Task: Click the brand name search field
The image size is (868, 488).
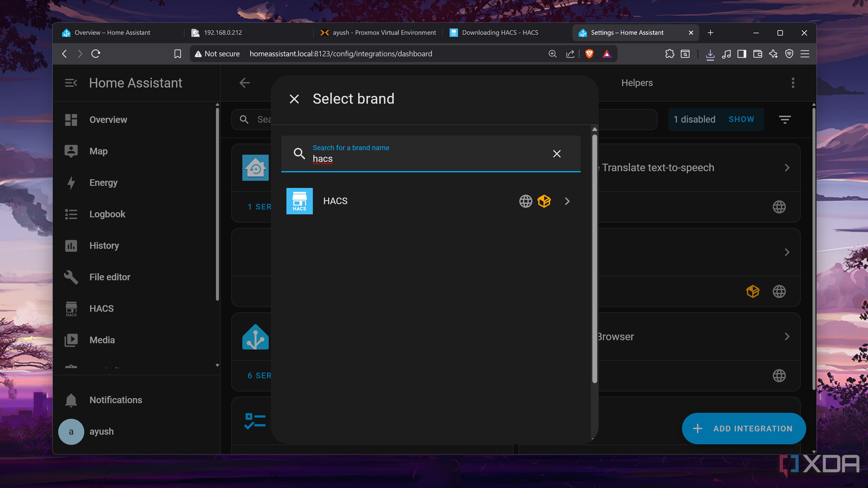Action: point(431,154)
